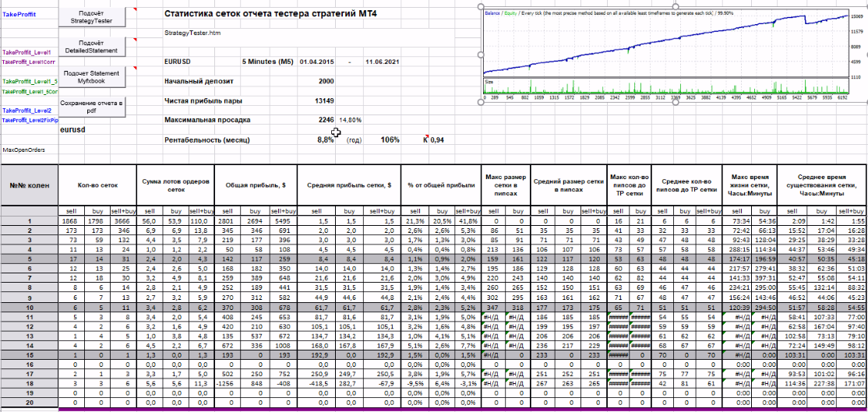This screenshot has height=412, width=868.
Task: Select the Начальный депозит value 2000
Action: click(x=325, y=81)
